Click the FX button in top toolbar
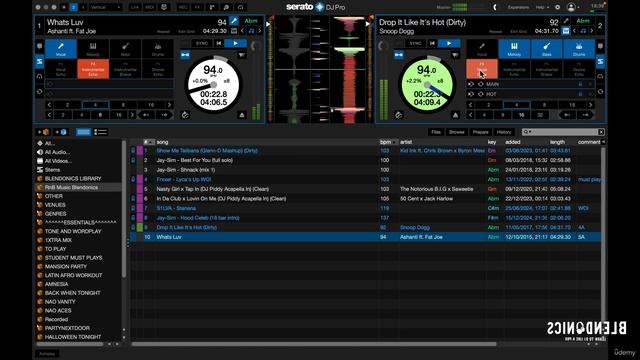 pyautogui.click(x=198, y=7)
